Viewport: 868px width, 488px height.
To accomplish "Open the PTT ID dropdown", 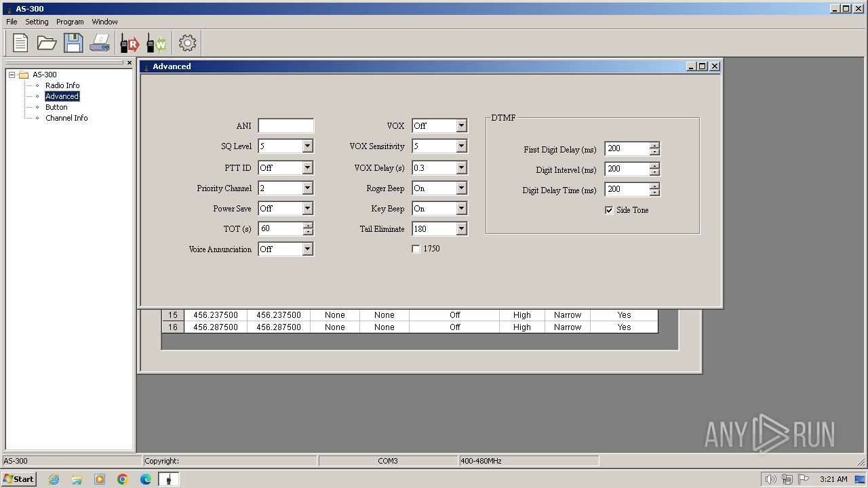I will click(x=307, y=167).
